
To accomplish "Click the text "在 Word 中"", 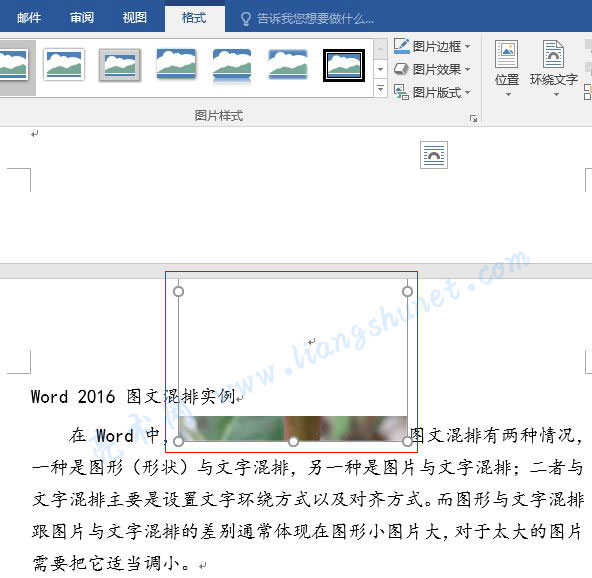I will (114, 436).
